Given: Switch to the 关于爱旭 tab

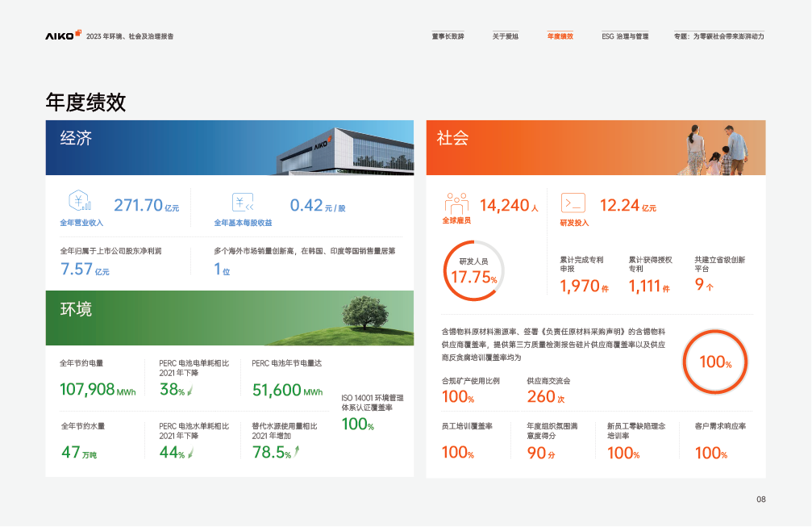Looking at the screenshot, I should 506,36.
